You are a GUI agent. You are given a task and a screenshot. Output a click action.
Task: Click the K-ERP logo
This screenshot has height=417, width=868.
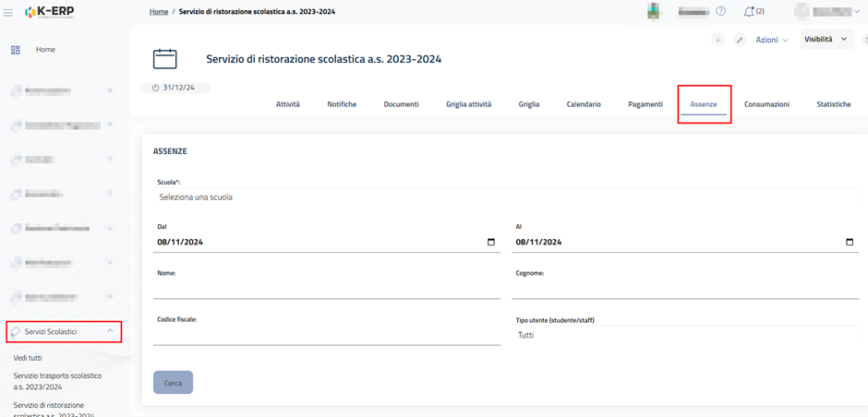(49, 12)
